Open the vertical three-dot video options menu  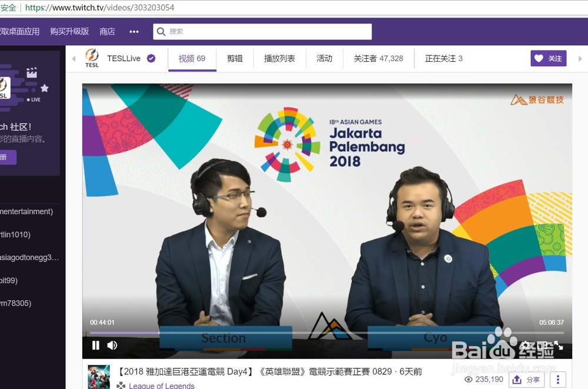tap(558, 380)
